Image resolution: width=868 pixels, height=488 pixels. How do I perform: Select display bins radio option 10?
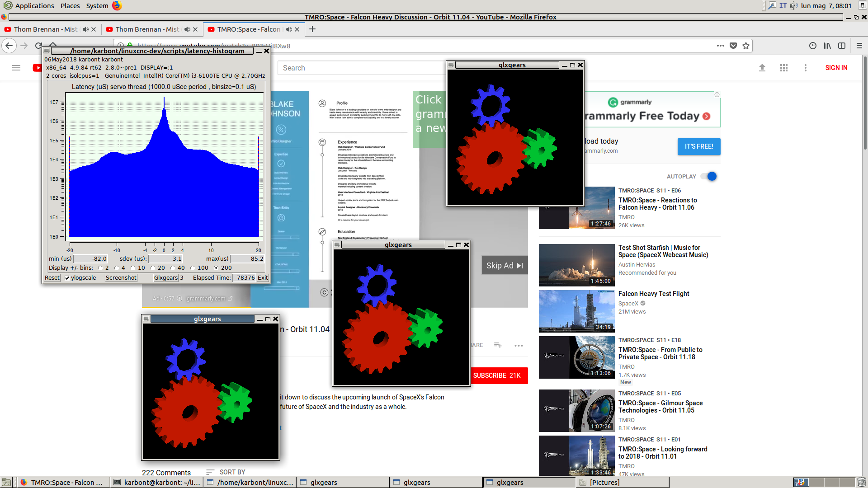(133, 268)
